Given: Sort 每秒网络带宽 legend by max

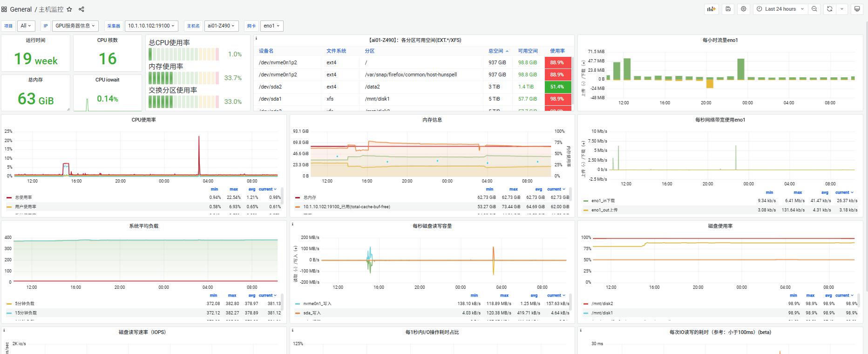Looking at the screenshot, I should click(x=798, y=192).
